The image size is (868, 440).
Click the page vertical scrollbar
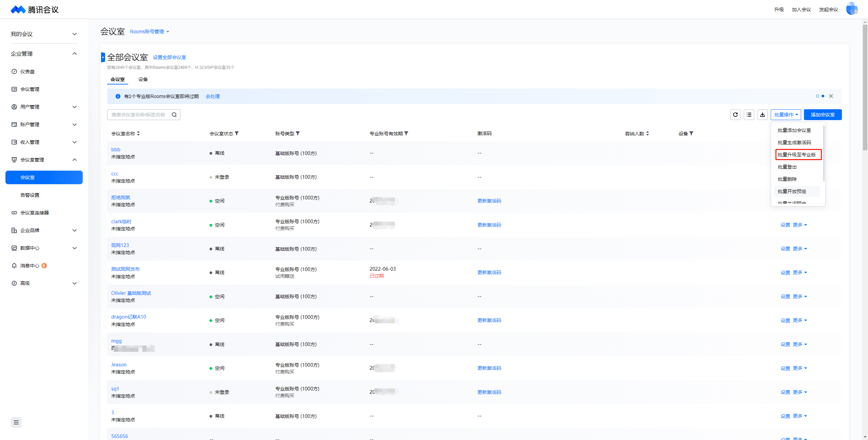coord(865,87)
